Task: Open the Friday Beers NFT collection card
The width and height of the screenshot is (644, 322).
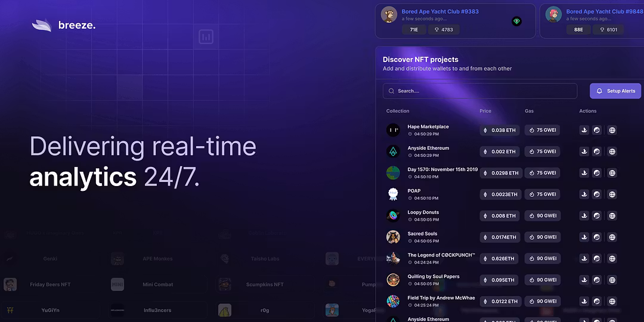Action: (x=50, y=284)
